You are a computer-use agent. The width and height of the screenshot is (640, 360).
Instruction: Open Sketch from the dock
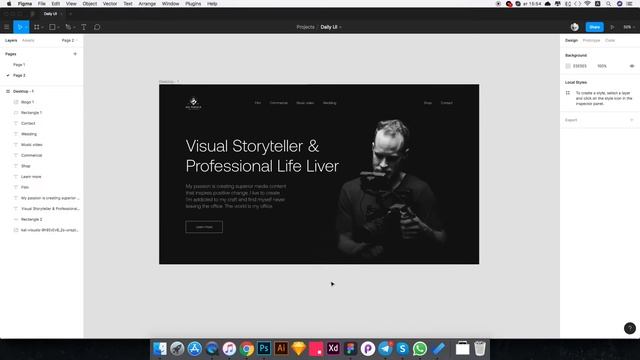pos(299,349)
